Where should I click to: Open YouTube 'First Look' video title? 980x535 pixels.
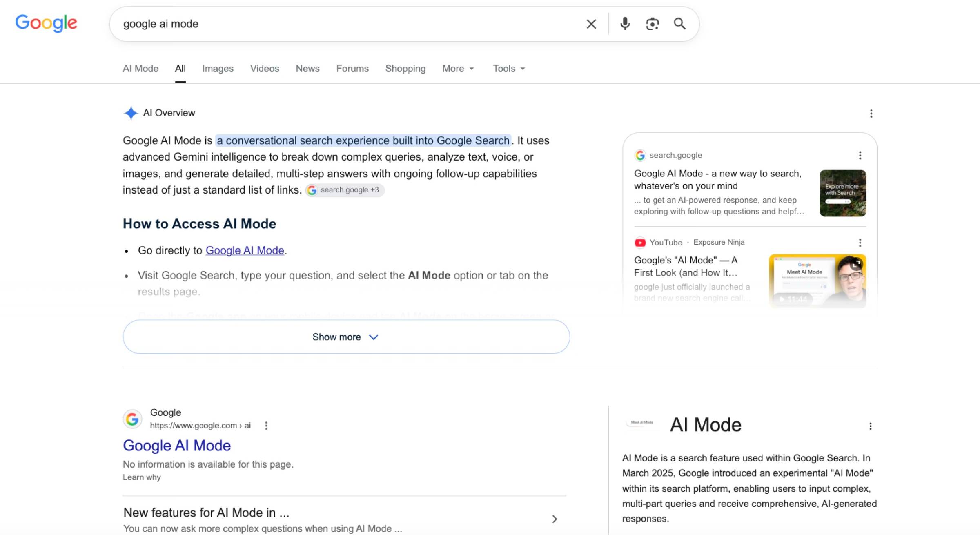pyautogui.click(x=686, y=266)
